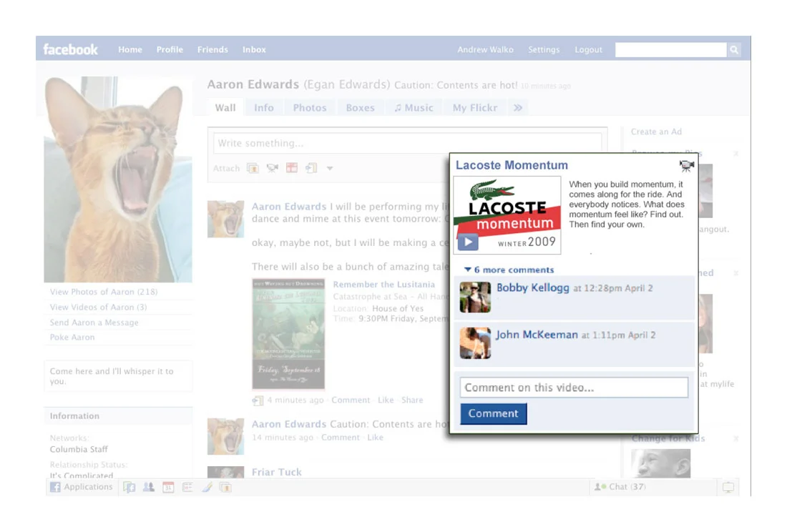Screen dimensions: 787x532
Task: Click the event icon beside 4 minutes ago
Action: click(x=258, y=400)
